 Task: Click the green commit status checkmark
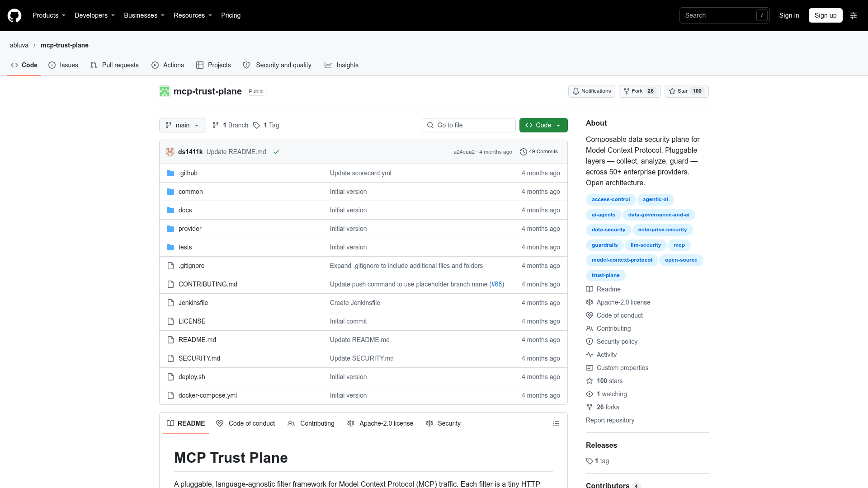[x=276, y=152]
